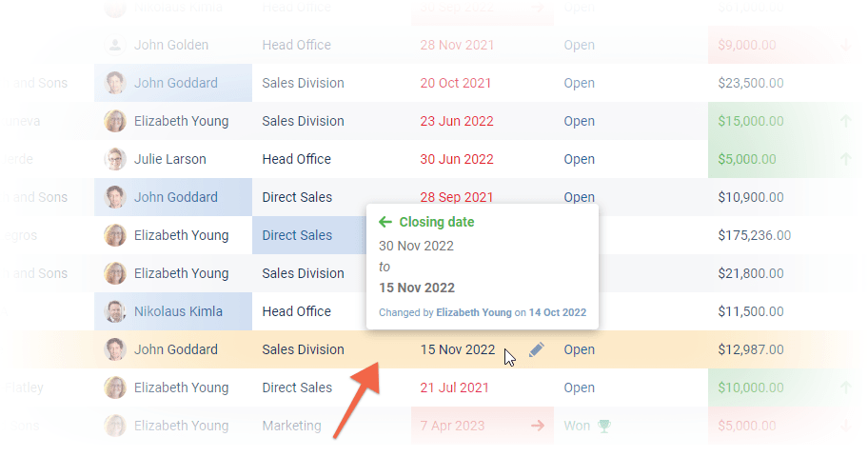Screen dimensions: 868x457
Task: Click the green up arrow beside $15,000.00
Action: pyautogui.click(x=844, y=121)
